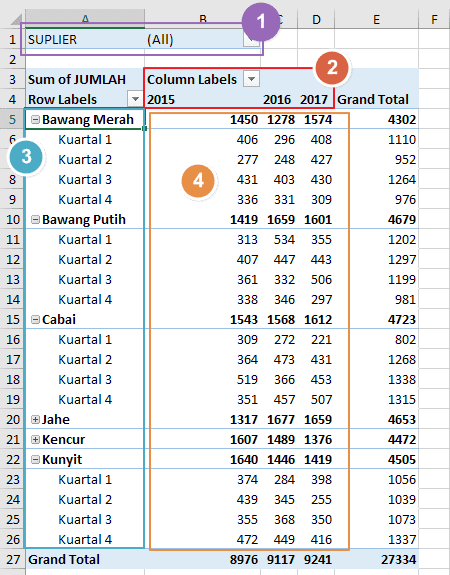The width and height of the screenshot is (450, 575).
Task: Select the 2016 column label
Action: [279, 99]
